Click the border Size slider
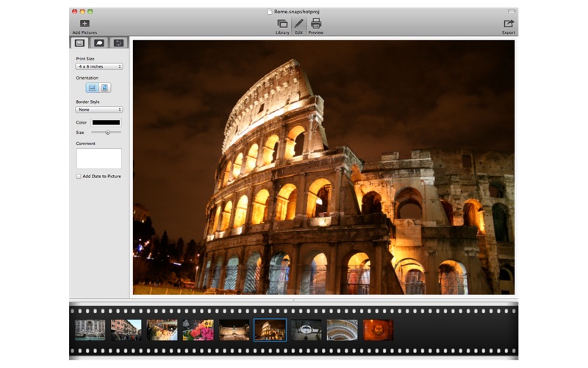The width and height of the screenshot is (588, 368). click(107, 132)
